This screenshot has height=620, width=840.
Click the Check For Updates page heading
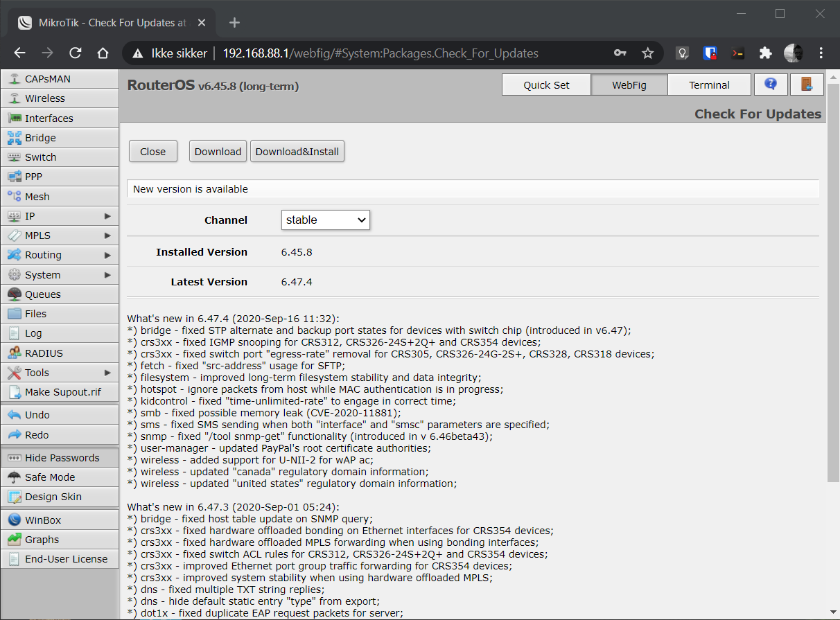758,114
